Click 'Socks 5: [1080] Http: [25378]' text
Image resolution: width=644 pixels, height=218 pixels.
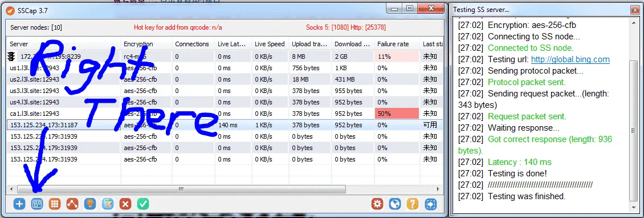coord(346,27)
